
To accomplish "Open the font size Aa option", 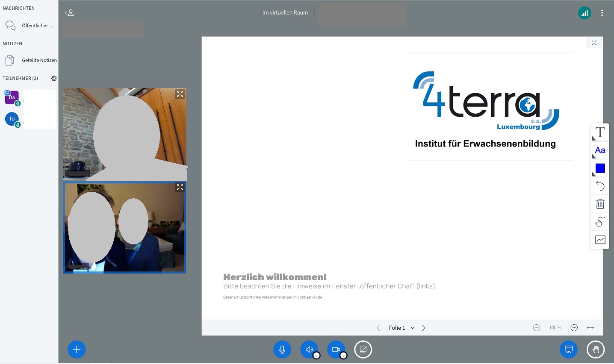I will click(x=600, y=150).
